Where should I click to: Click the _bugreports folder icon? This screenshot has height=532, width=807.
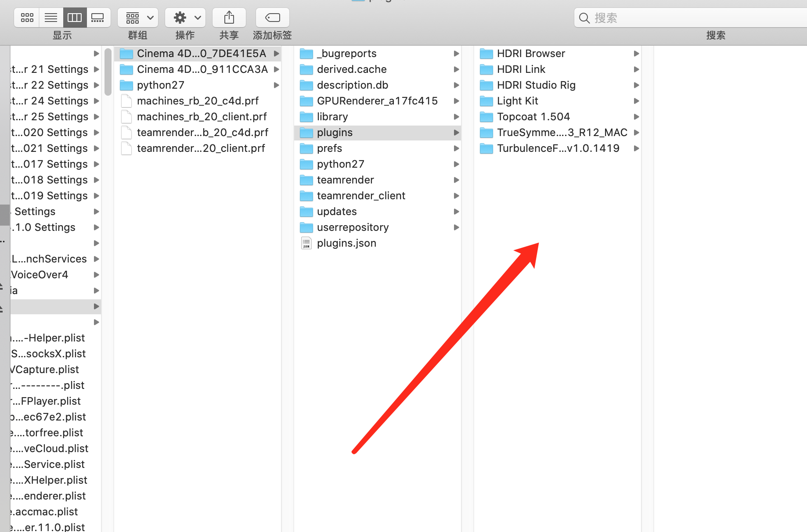pyautogui.click(x=306, y=54)
